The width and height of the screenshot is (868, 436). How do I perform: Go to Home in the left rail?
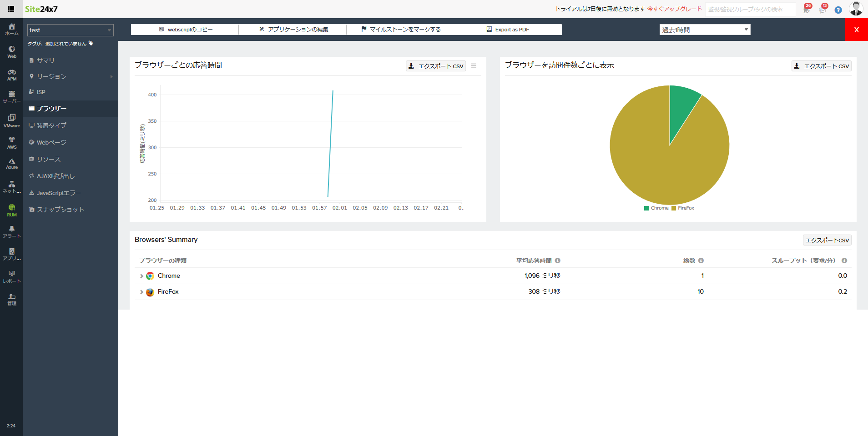pos(12,29)
